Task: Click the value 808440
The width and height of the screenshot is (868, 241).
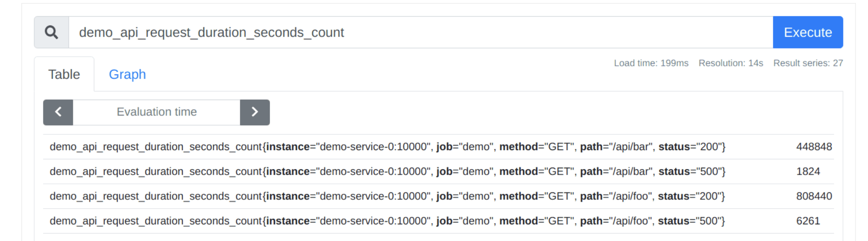Action: coord(814,196)
